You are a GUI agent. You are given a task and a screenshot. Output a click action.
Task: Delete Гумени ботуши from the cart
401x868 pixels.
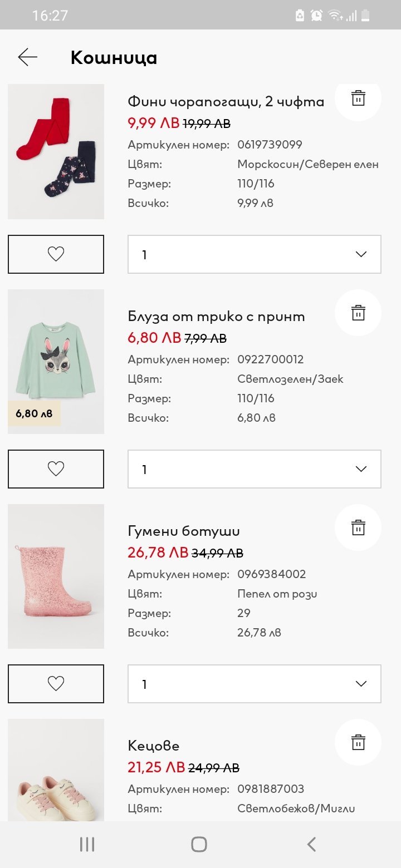click(x=358, y=527)
